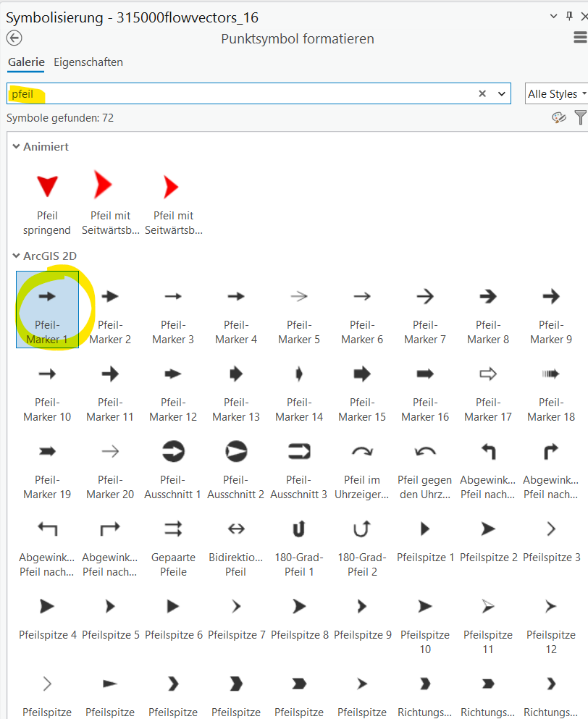Select the Pfeilspitze 1 symbol
This screenshot has width=588, height=719.
click(x=425, y=542)
